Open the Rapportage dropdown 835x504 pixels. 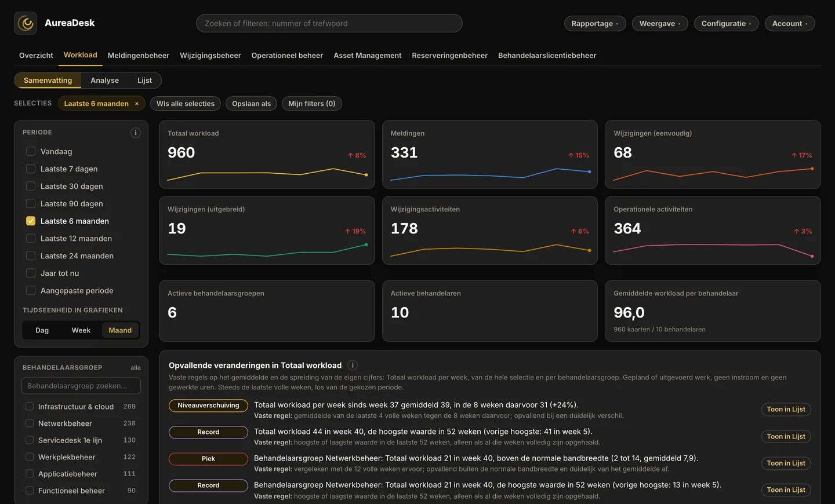595,23
